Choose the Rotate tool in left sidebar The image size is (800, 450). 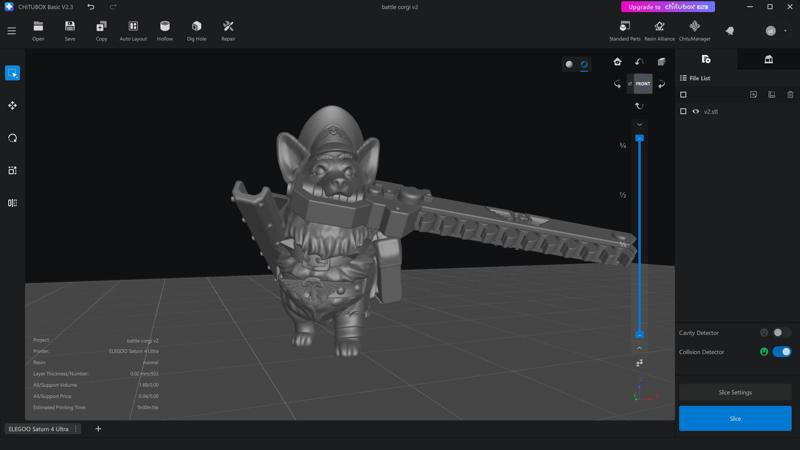[x=12, y=138]
